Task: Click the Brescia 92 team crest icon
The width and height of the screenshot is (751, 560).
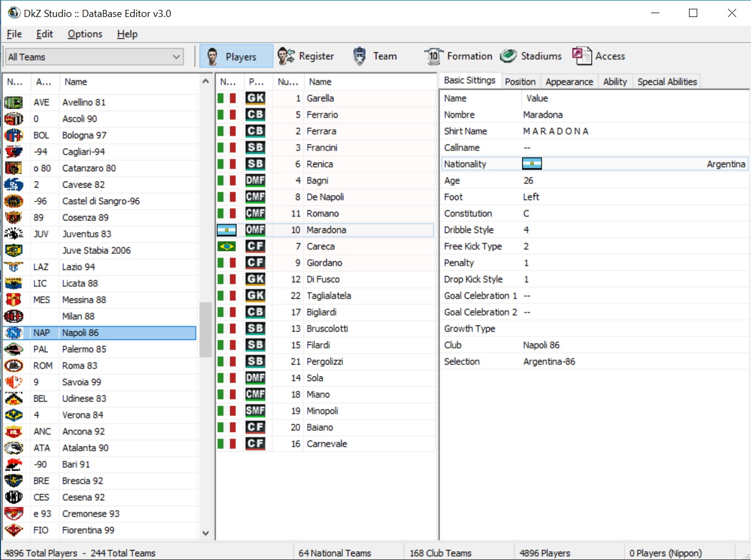Action: 14,481
